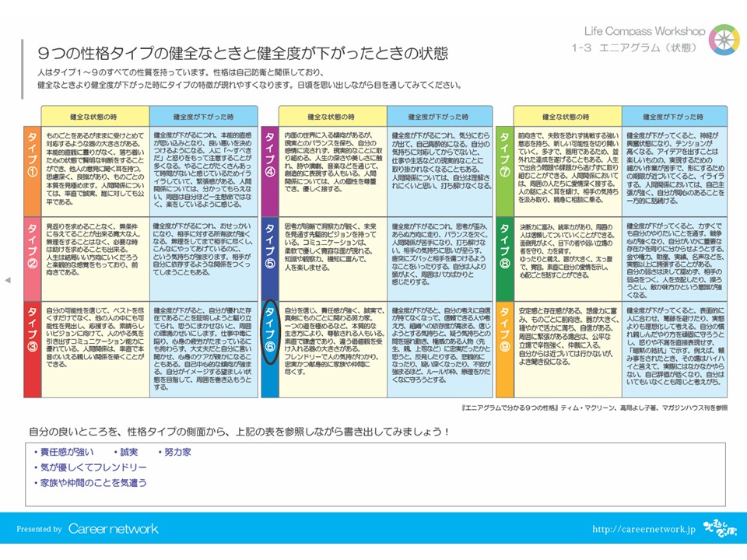Click タイプ③ healthy-state cell starting '自分の可能性を信じて'

tap(95, 349)
